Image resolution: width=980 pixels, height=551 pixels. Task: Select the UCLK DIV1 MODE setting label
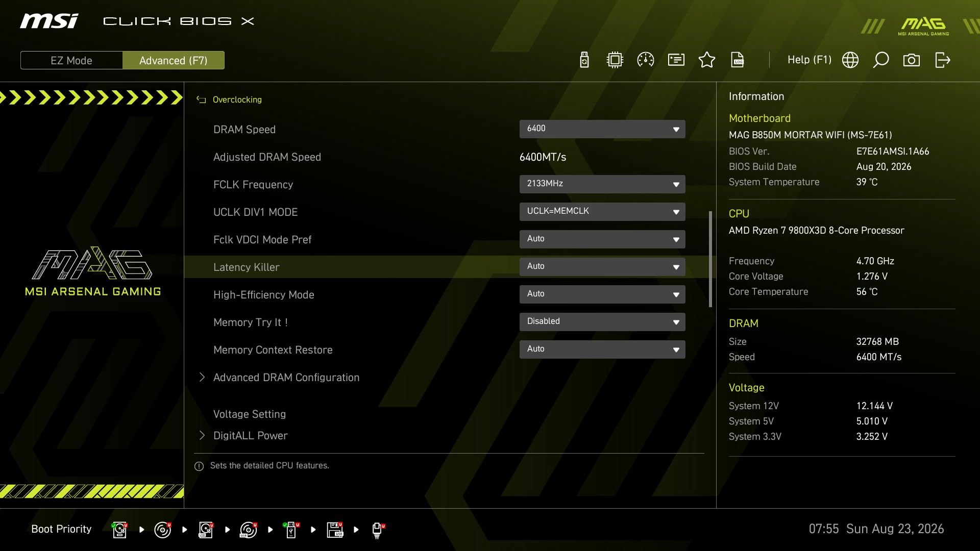click(x=255, y=212)
